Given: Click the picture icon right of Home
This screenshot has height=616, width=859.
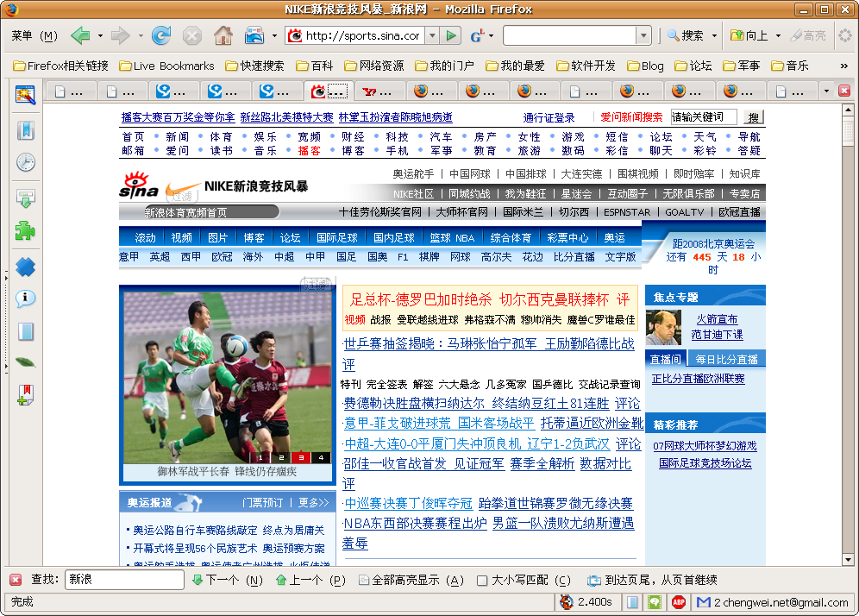Looking at the screenshot, I should coord(254,36).
